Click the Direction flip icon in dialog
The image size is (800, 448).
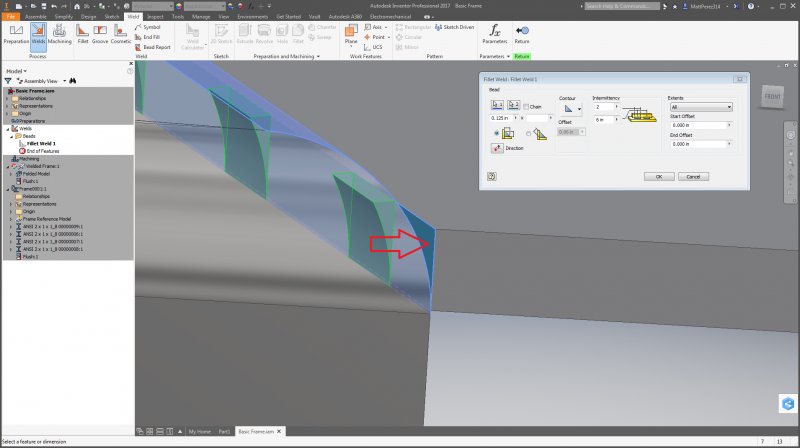(x=496, y=147)
